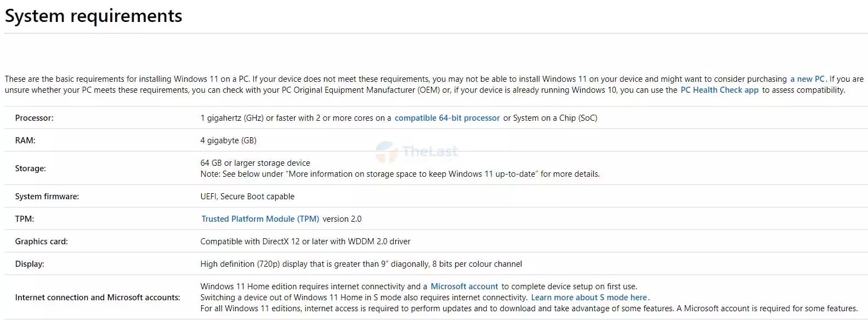Click the "4 gigabyte (GB)" RAM value
Viewport: 868px width, 320px height.
point(228,141)
